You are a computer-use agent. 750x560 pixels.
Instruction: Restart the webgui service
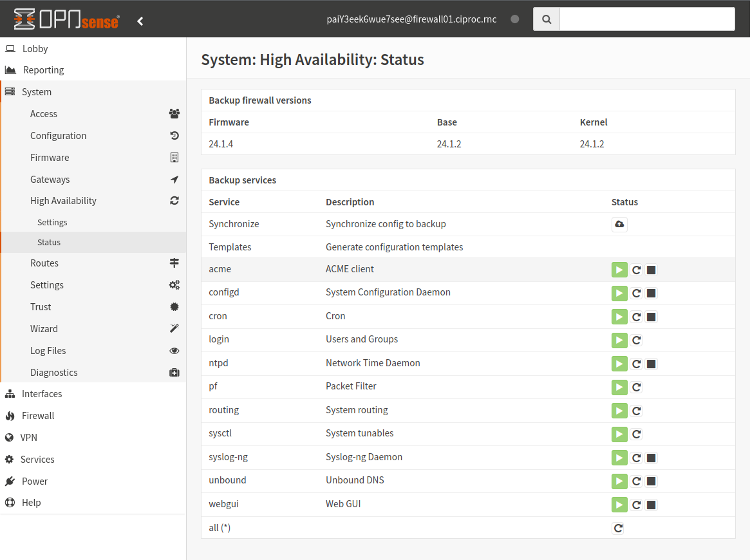pos(636,505)
